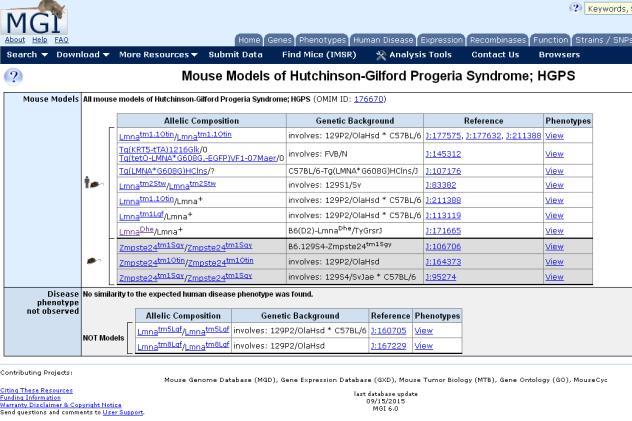Image resolution: width=632 pixels, height=421 pixels.
Task: View phenotypes for J:160705 row
Action: coord(423,331)
